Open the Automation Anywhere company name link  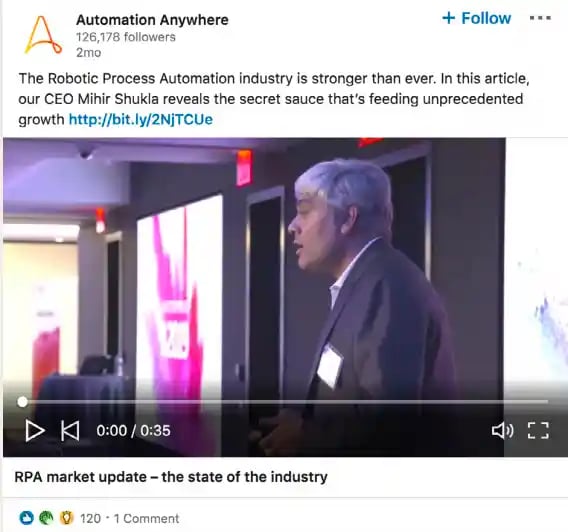[x=152, y=20]
